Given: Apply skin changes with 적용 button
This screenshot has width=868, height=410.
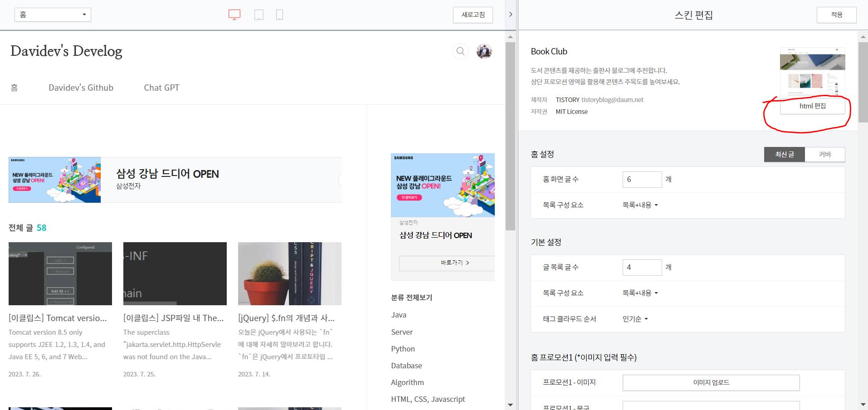Looking at the screenshot, I should [837, 15].
